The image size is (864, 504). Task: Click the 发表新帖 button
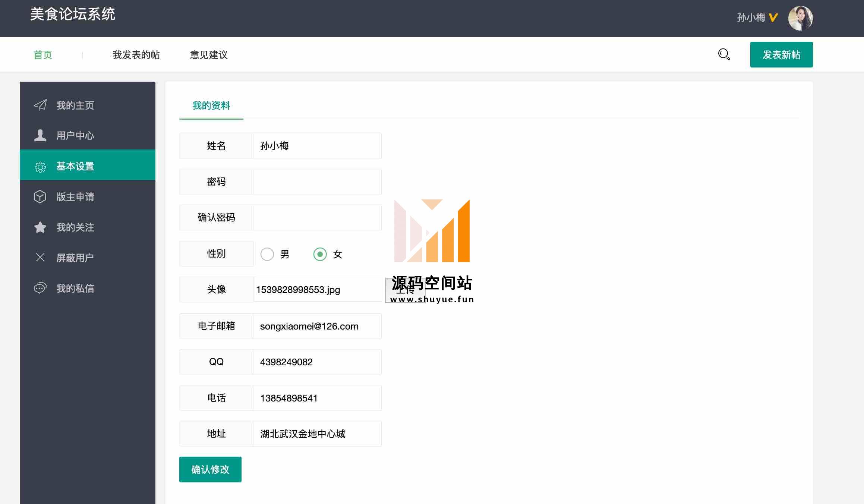point(781,54)
